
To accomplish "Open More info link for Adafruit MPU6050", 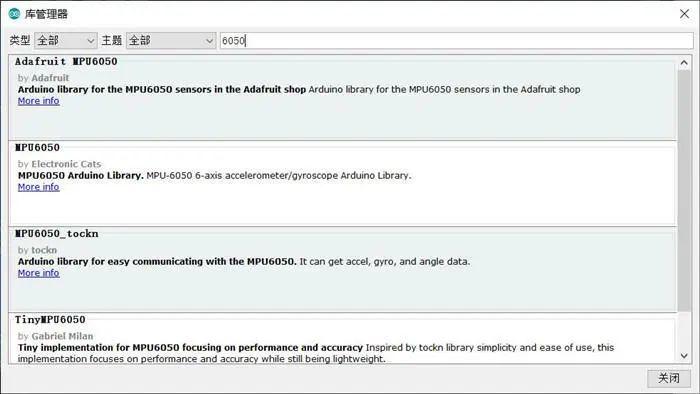I will click(38, 101).
